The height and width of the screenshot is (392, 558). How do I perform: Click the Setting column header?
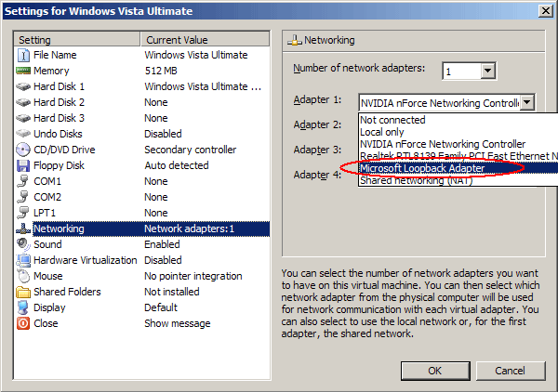coord(77,39)
